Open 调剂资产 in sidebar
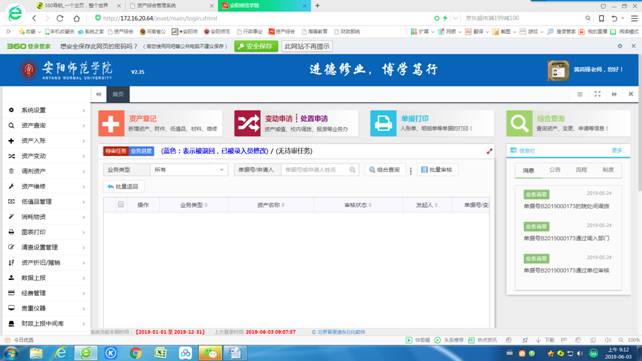The width and height of the screenshot is (642, 361). pyautogui.click(x=34, y=171)
